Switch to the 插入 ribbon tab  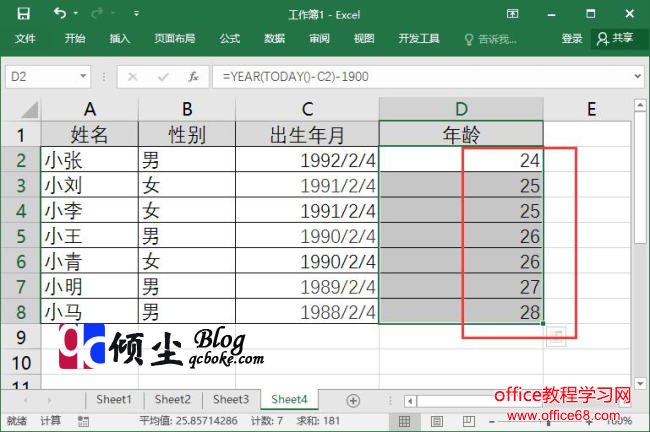[119, 39]
